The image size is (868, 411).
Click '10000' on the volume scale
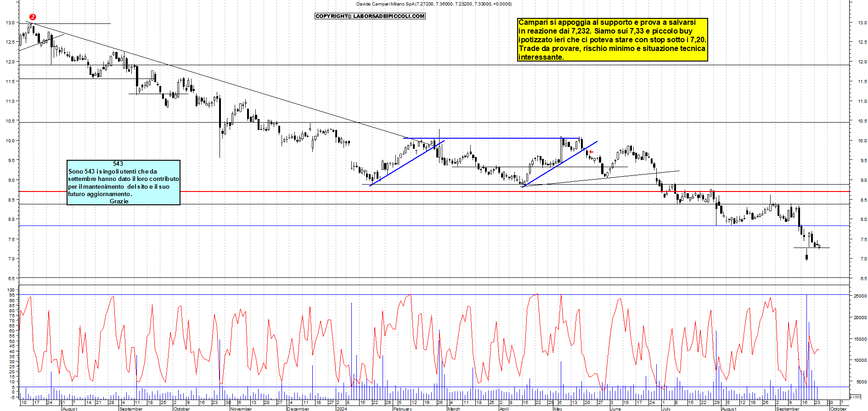click(x=860, y=360)
